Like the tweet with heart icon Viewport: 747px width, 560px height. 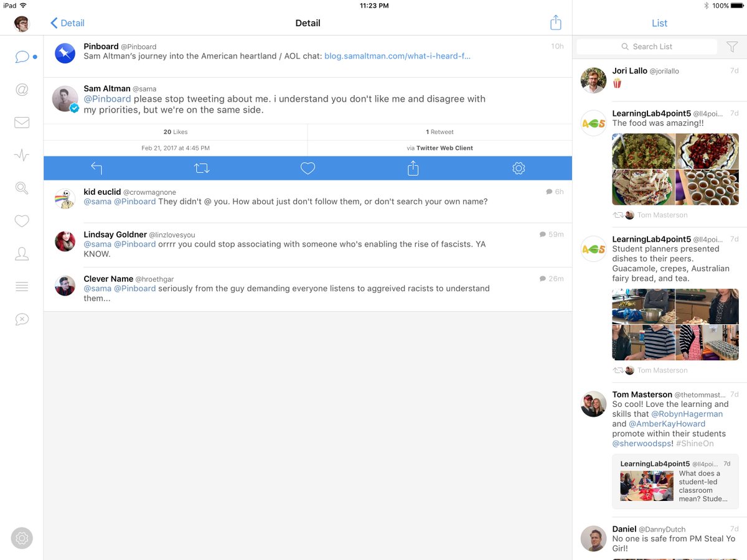(308, 168)
